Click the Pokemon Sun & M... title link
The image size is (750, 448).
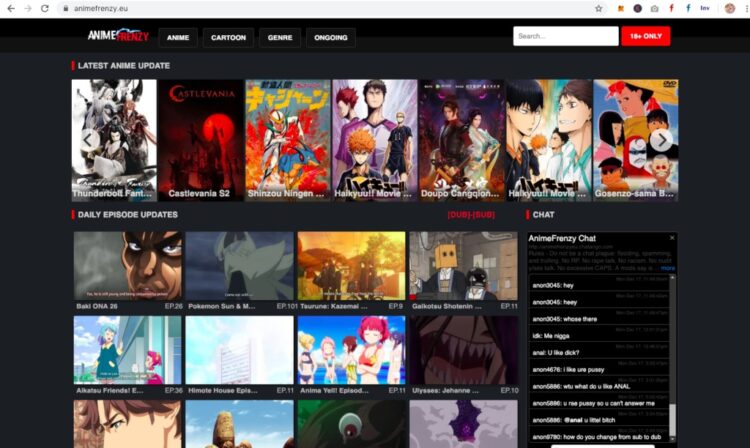tap(221, 306)
